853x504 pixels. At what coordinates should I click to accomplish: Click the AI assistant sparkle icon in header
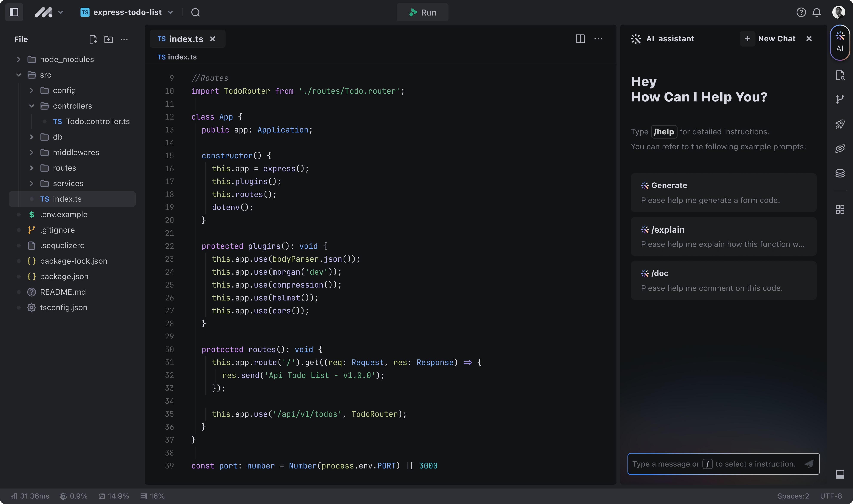tap(636, 39)
